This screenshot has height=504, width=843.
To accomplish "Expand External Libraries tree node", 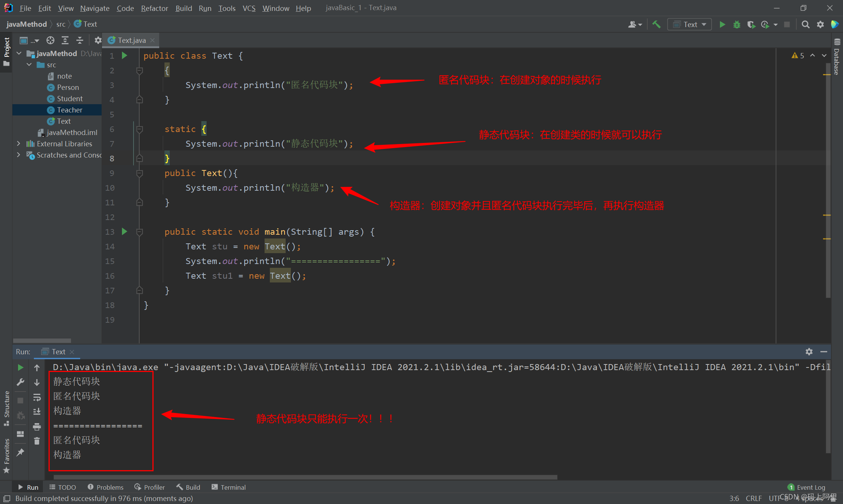I will point(18,144).
